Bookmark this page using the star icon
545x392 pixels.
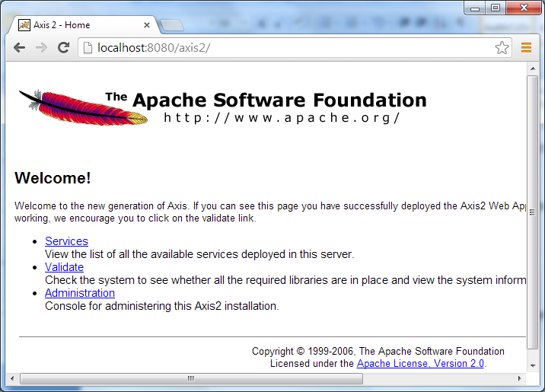point(502,48)
